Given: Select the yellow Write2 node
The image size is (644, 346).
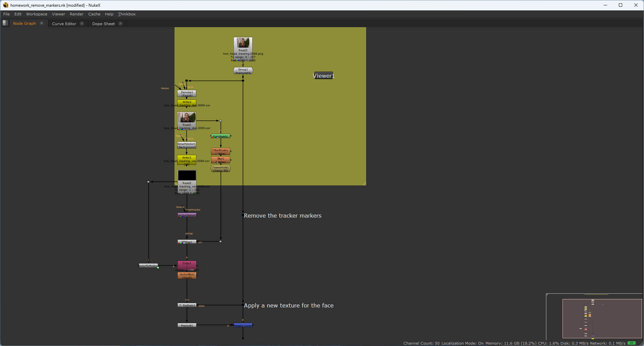Looking at the screenshot, I should (187, 102).
